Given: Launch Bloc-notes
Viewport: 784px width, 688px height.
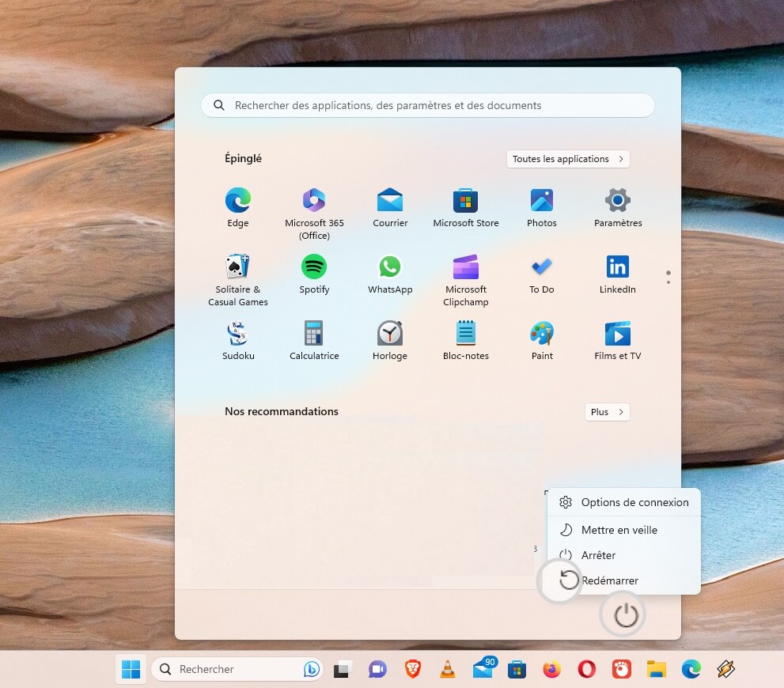Looking at the screenshot, I should click(465, 341).
